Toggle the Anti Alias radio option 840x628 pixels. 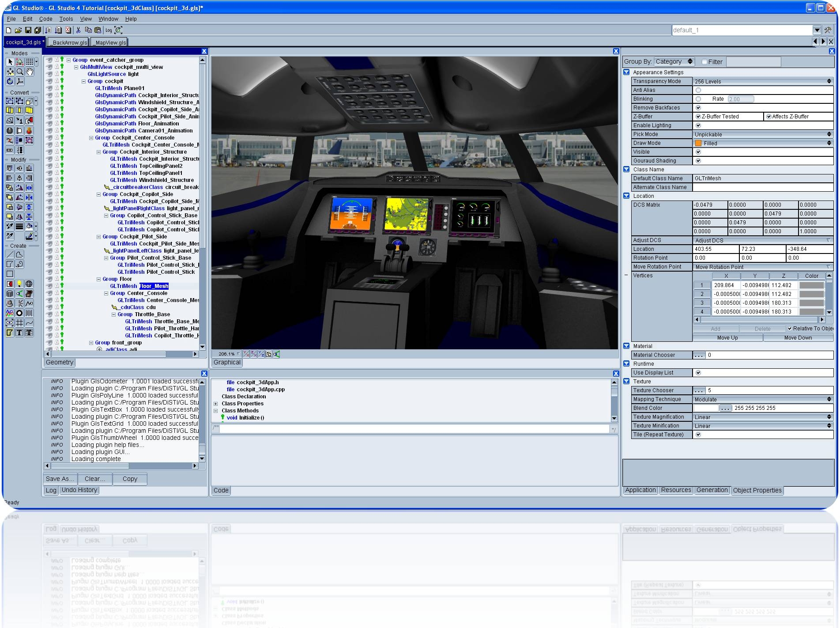pos(698,90)
